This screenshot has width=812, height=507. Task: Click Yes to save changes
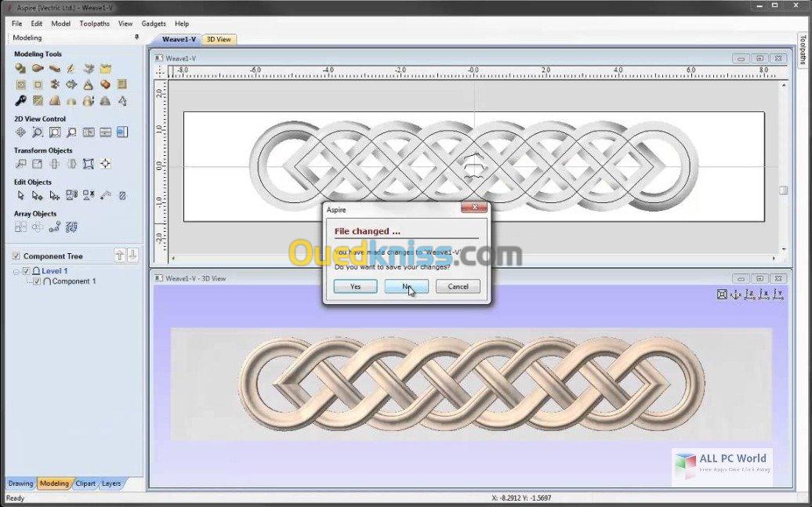[355, 286]
